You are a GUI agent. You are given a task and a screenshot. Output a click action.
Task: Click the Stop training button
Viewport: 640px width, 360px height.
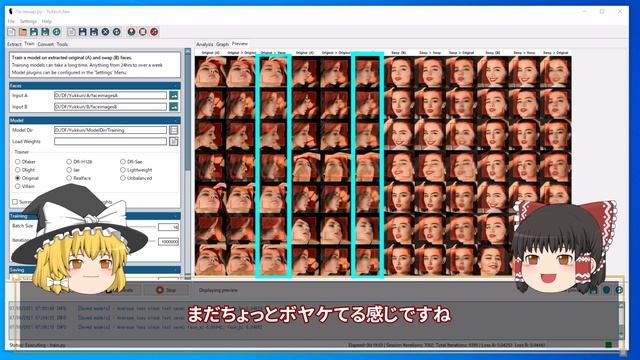166,290
